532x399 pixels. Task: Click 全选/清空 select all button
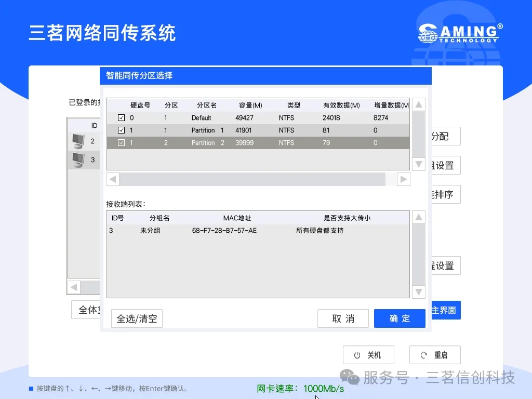(137, 318)
